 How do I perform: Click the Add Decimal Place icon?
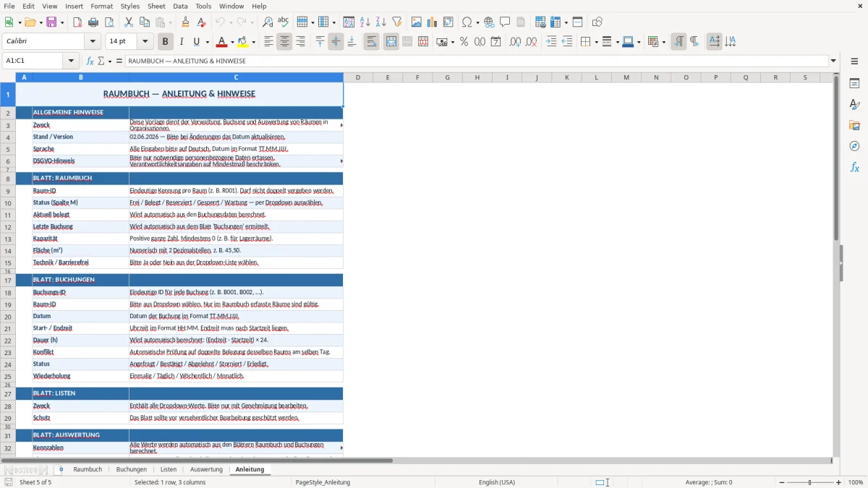point(515,42)
